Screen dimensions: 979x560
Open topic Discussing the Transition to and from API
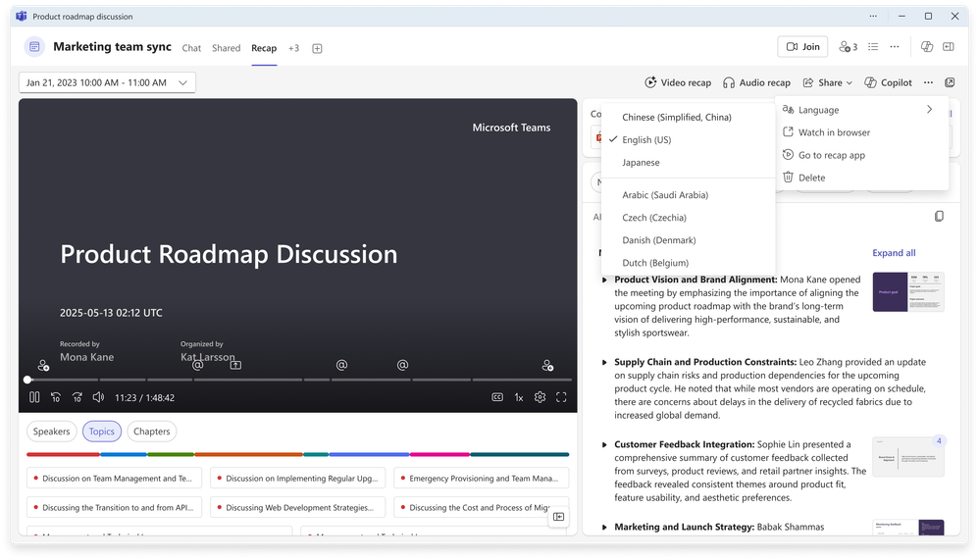[114, 508]
